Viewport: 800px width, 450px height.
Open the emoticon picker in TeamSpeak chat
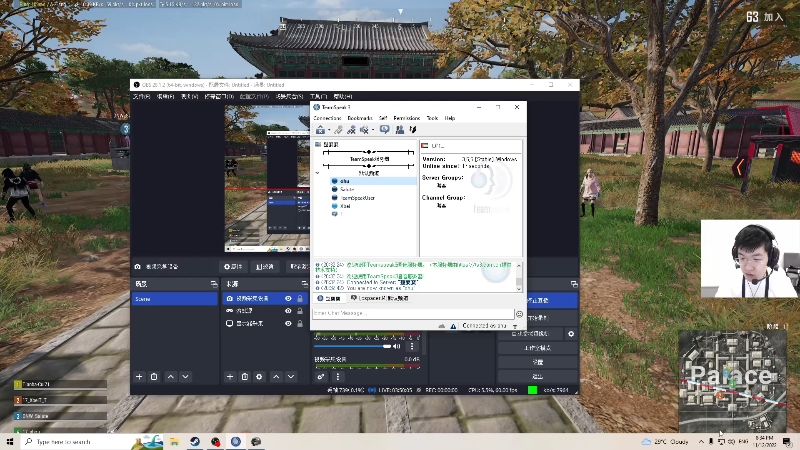pos(519,314)
